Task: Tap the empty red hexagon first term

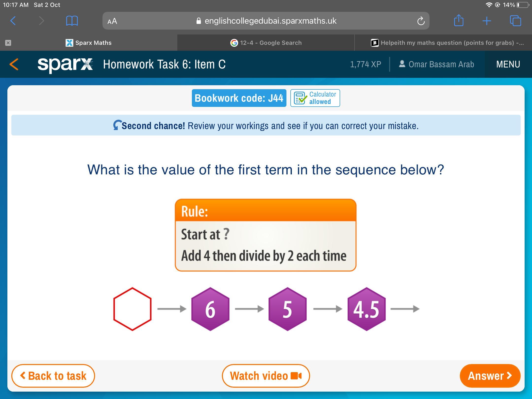Action: (132, 309)
